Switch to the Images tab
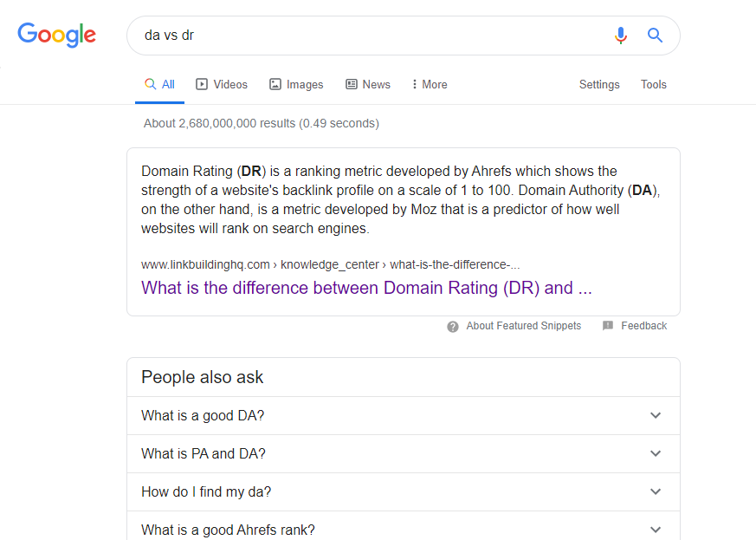This screenshot has height=540, width=756. pos(296,84)
